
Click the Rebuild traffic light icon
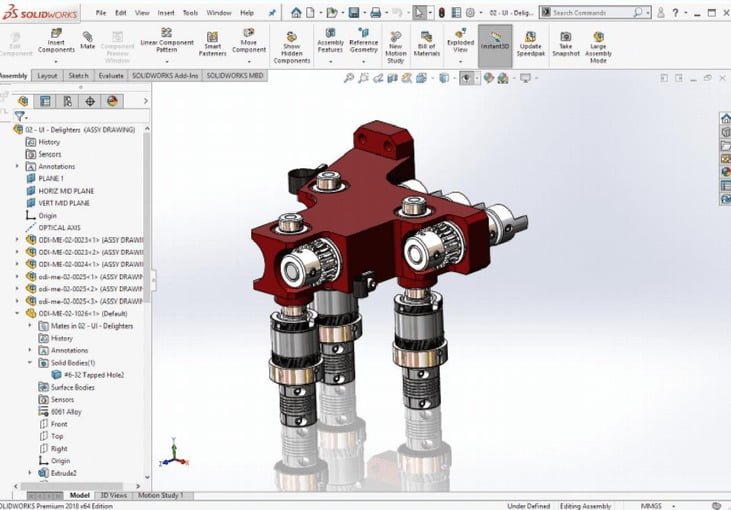point(441,13)
